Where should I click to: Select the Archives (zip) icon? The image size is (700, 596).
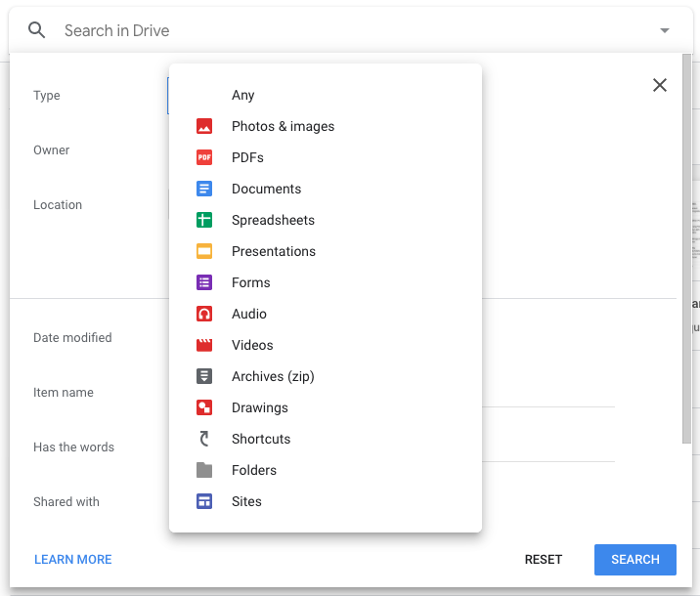click(x=204, y=376)
